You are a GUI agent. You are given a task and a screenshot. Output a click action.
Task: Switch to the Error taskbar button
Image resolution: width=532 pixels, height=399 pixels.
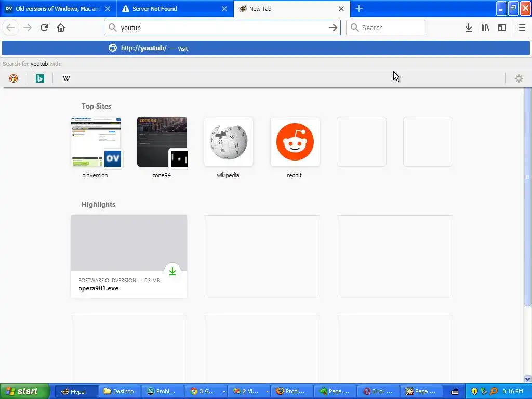click(378, 391)
